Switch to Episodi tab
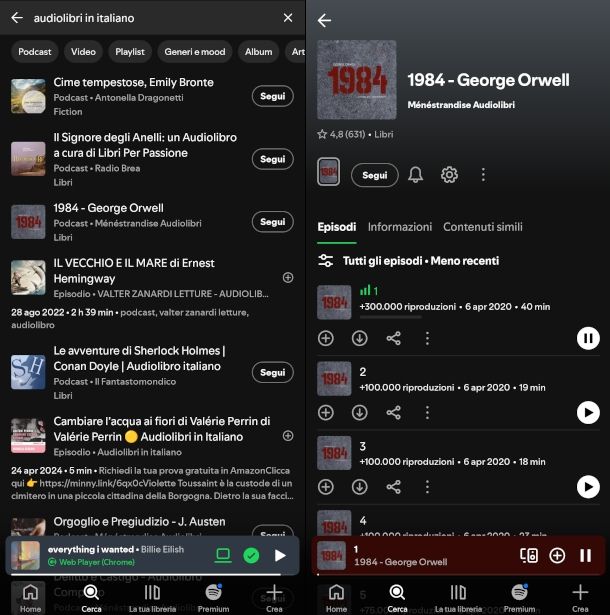 [x=337, y=227]
